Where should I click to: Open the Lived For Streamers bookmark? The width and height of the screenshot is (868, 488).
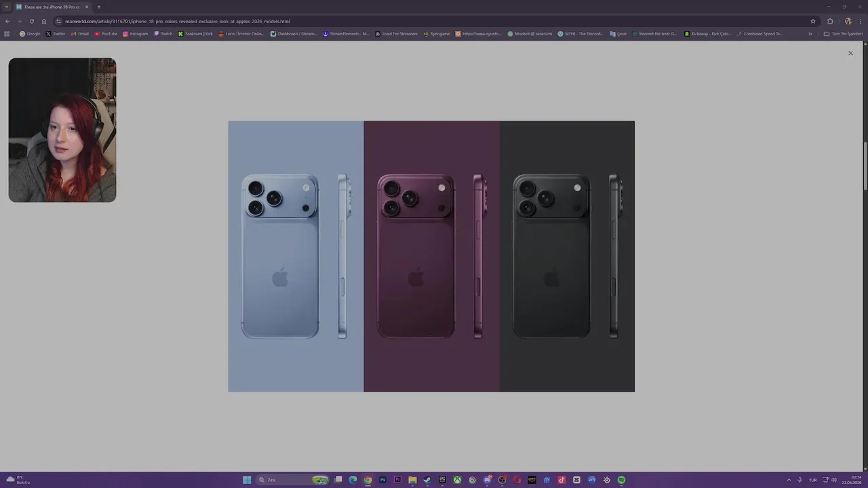397,33
